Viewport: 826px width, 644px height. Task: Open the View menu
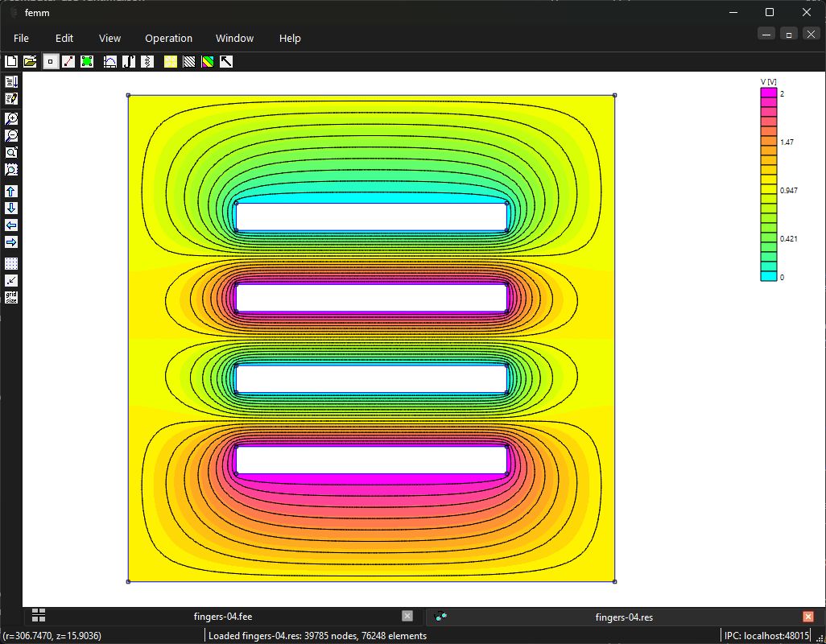[109, 39]
